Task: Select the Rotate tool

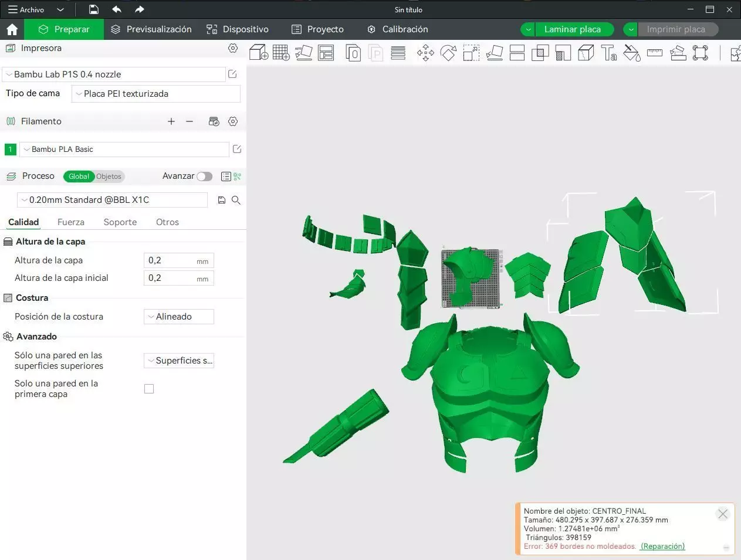Action: click(448, 53)
